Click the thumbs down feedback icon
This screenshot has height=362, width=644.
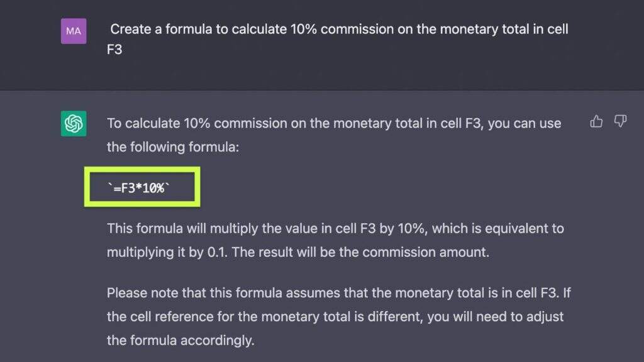point(620,121)
